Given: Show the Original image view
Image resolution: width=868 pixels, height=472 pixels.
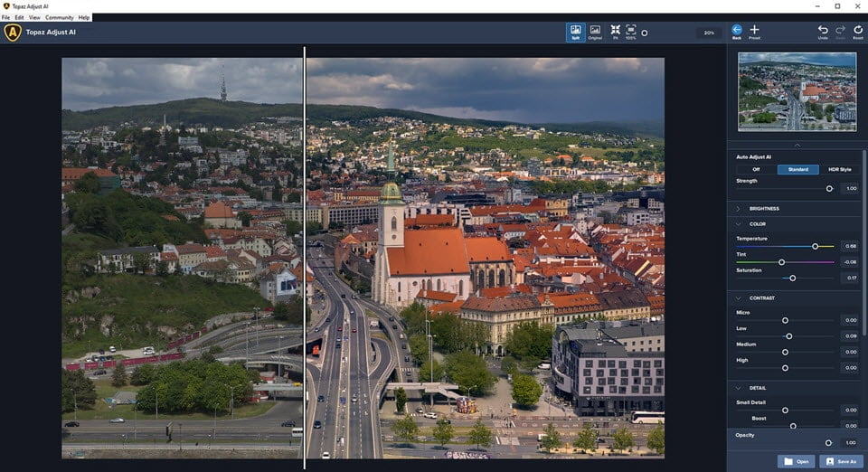Looking at the screenshot, I should [x=595, y=32].
